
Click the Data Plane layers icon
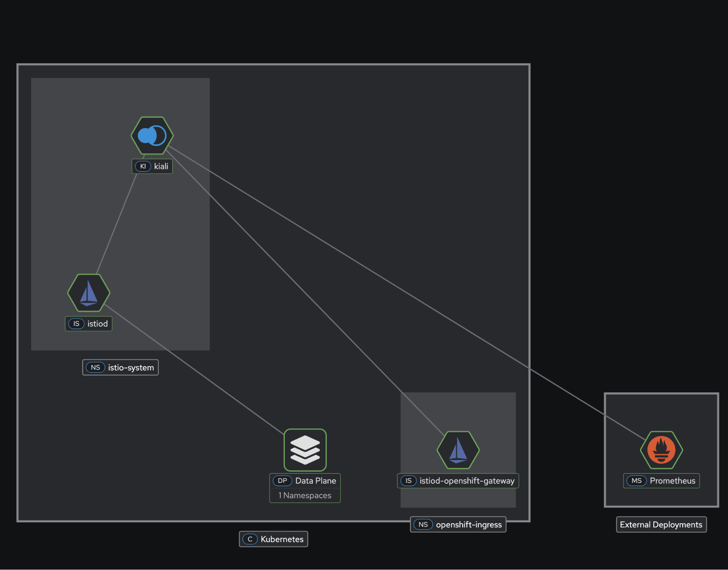305,450
